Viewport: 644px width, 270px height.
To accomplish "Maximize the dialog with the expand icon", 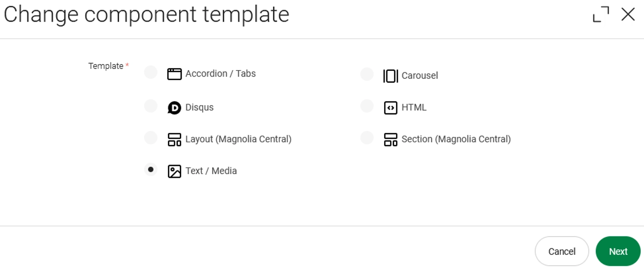I will tap(601, 14).
